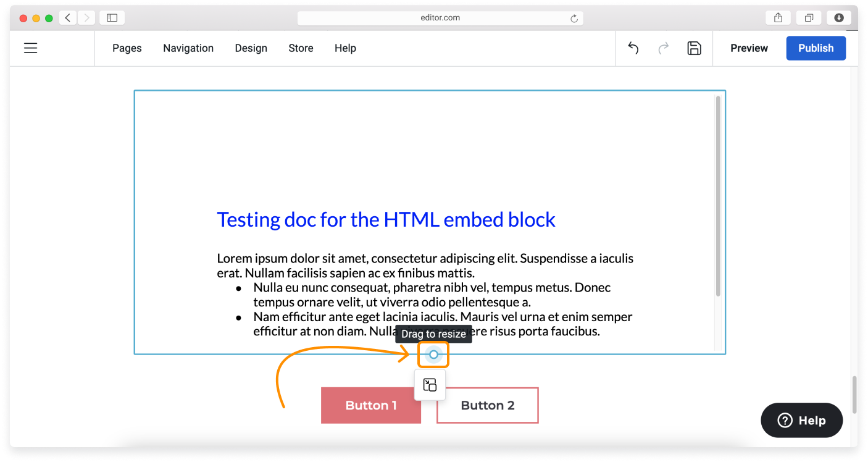Click the paragraph starting 'Lorem ipsum dolor sit amet'
868x462 pixels.
click(425, 266)
